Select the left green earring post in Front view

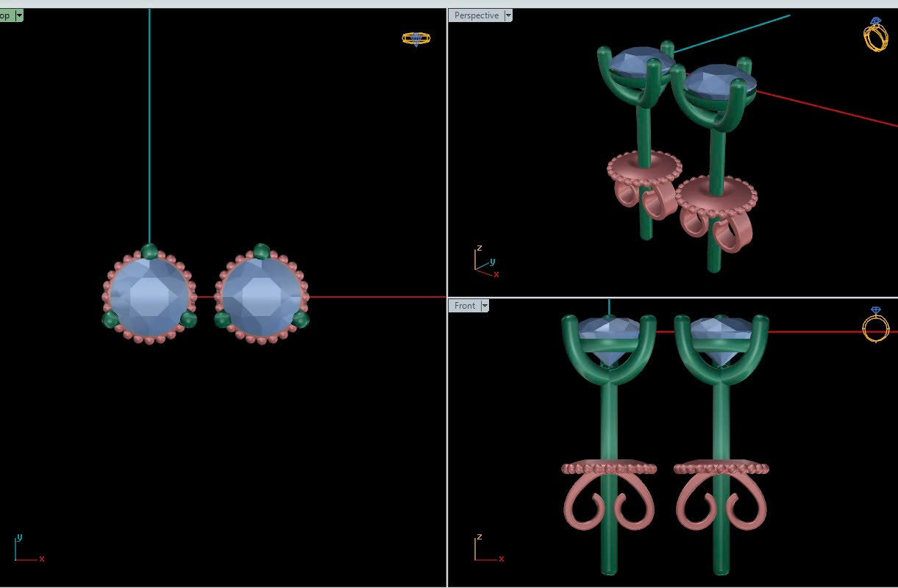[x=609, y=426]
